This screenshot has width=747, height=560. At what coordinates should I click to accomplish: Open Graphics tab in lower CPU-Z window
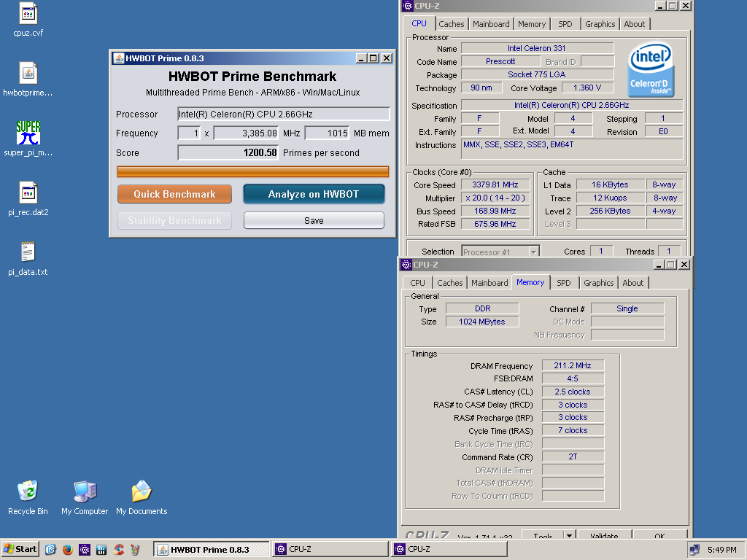pos(598,283)
